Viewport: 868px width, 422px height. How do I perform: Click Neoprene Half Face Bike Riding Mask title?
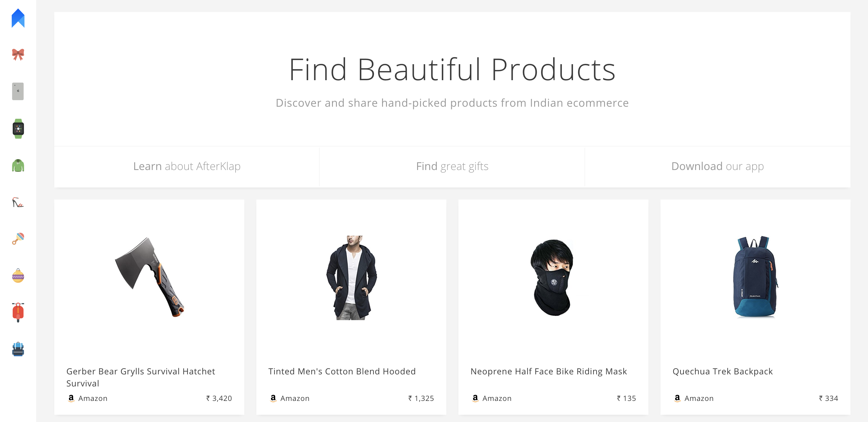pyautogui.click(x=548, y=371)
